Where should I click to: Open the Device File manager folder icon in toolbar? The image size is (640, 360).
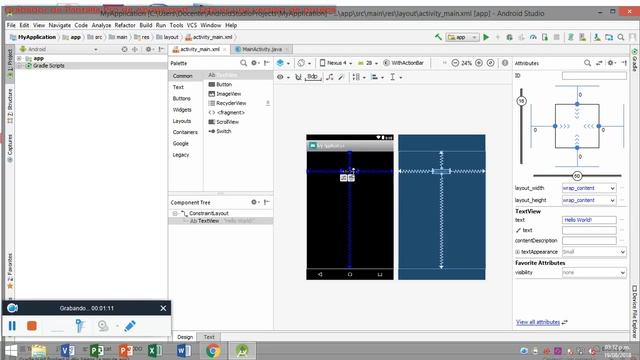(609, 37)
